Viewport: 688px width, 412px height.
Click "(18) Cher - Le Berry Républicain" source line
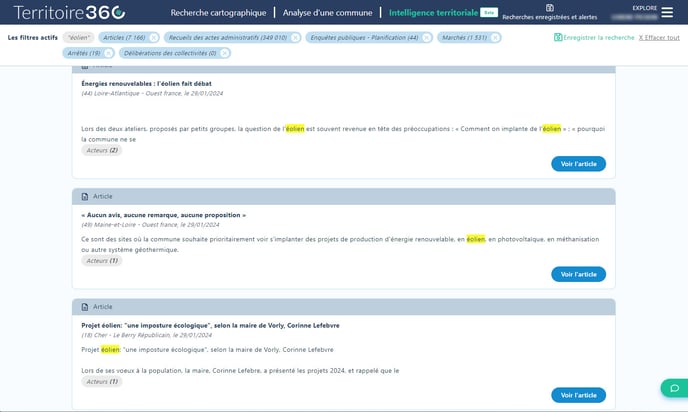click(x=147, y=335)
